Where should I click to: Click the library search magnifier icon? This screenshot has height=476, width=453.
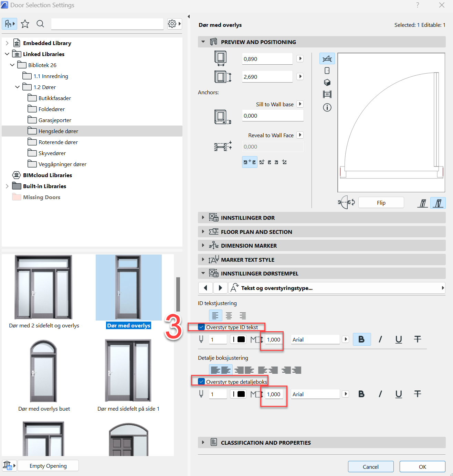click(x=40, y=24)
